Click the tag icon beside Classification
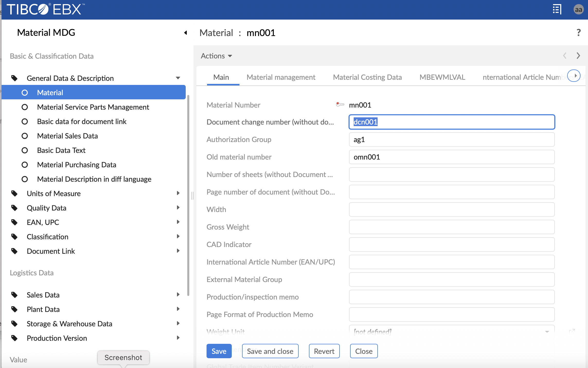 (14, 236)
